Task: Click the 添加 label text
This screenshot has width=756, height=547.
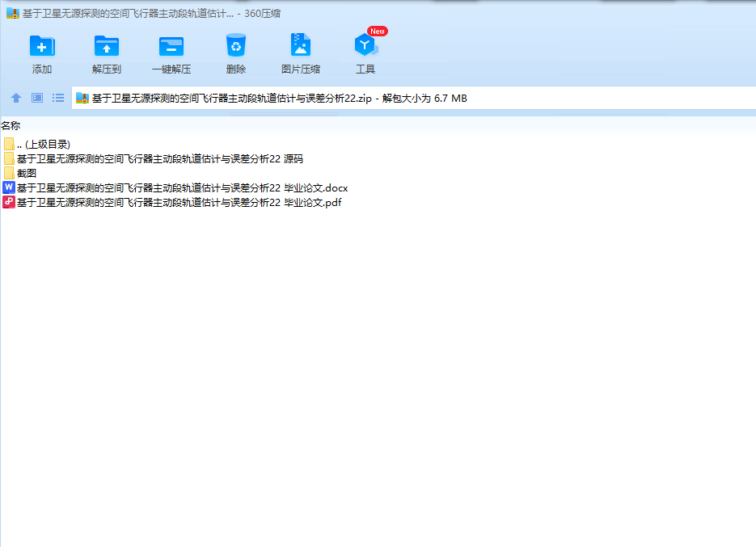Action: (42, 69)
